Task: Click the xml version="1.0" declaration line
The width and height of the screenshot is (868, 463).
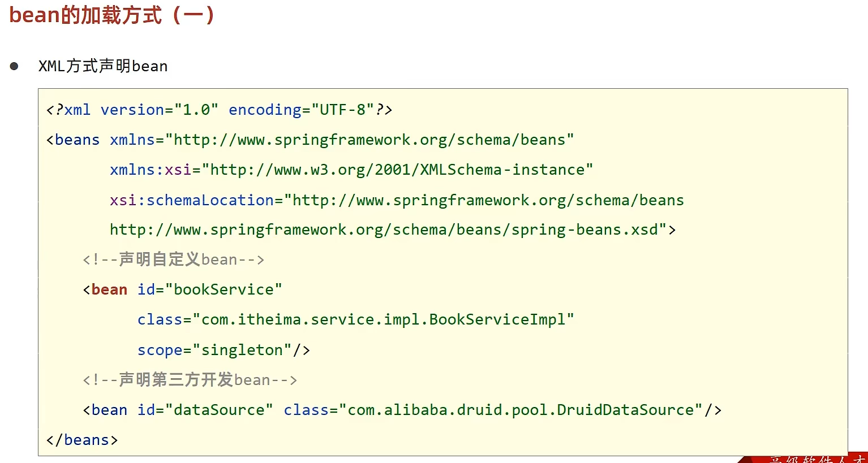Action: [220, 110]
